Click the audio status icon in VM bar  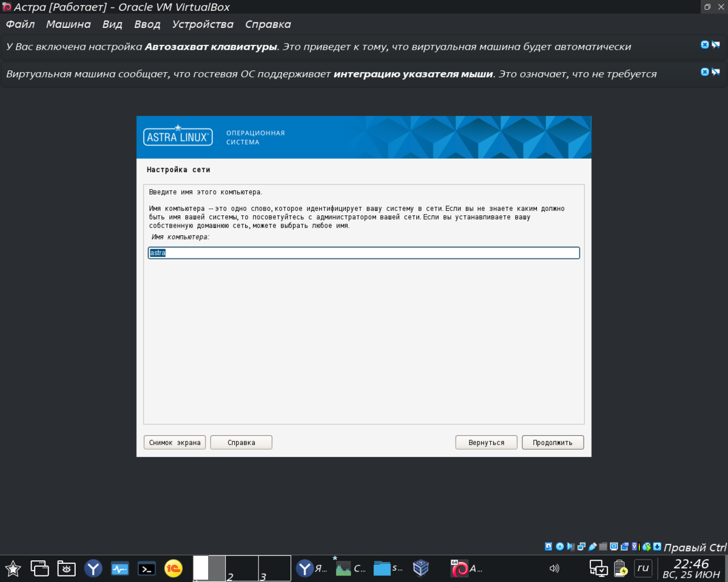pos(570,547)
